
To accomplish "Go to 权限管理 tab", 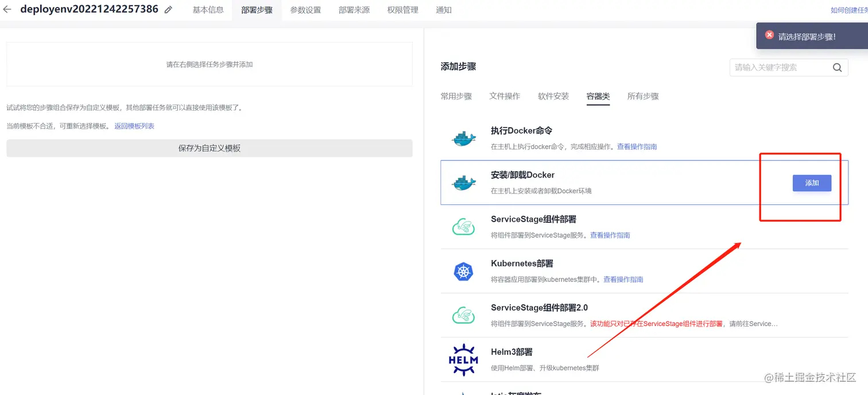I will [x=403, y=10].
